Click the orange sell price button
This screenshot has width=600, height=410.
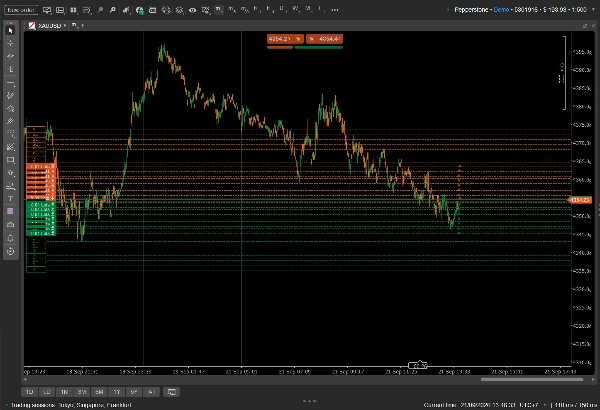tap(285, 39)
